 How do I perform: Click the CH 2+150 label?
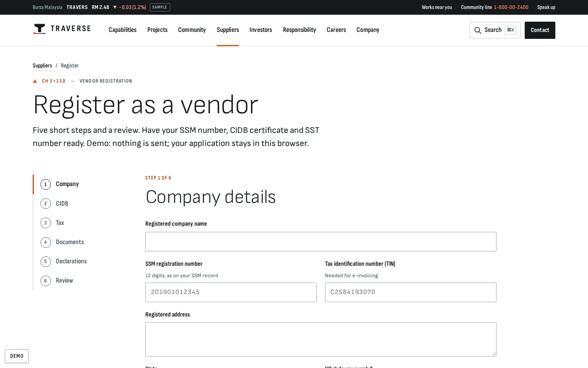point(53,81)
